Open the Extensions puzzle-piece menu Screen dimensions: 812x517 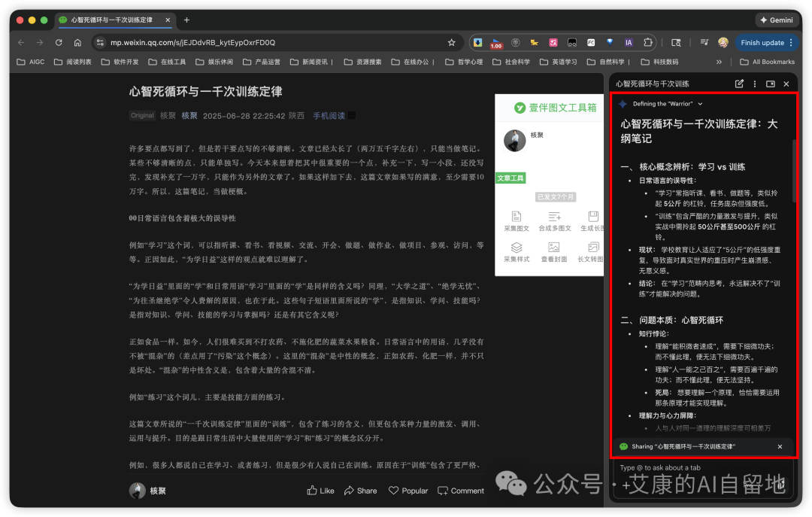pyautogui.click(x=647, y=43)
